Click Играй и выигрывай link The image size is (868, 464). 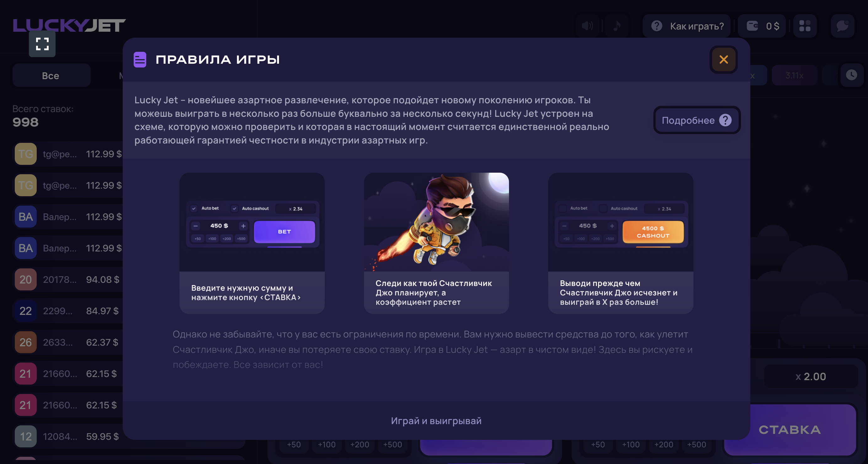click(x=436, y=421)
